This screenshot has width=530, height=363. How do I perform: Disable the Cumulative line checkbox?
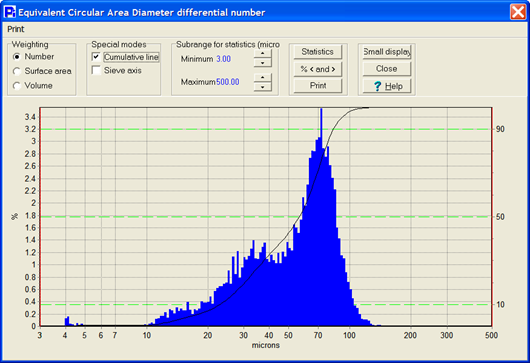pos(96,57)
